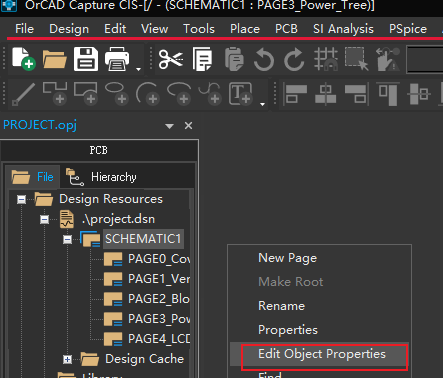Select the Place arc tool

click(x=148, y=93)
